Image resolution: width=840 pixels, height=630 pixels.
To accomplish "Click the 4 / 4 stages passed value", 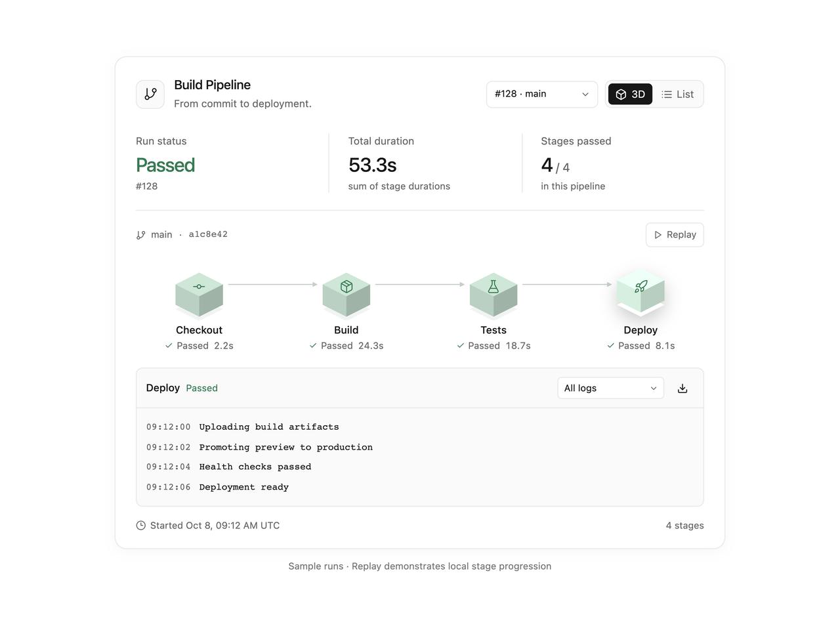I will pyautogui.click(x=555, y=165).
